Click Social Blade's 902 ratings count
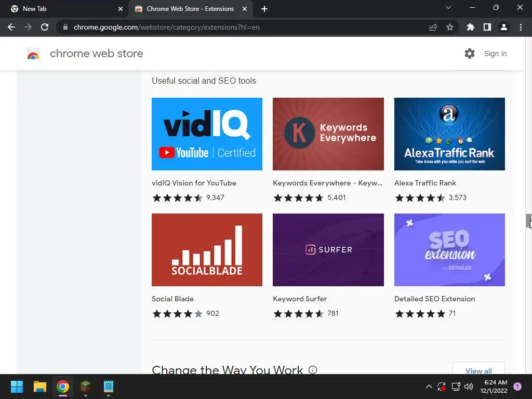532x399 pixels. [212, 313]
